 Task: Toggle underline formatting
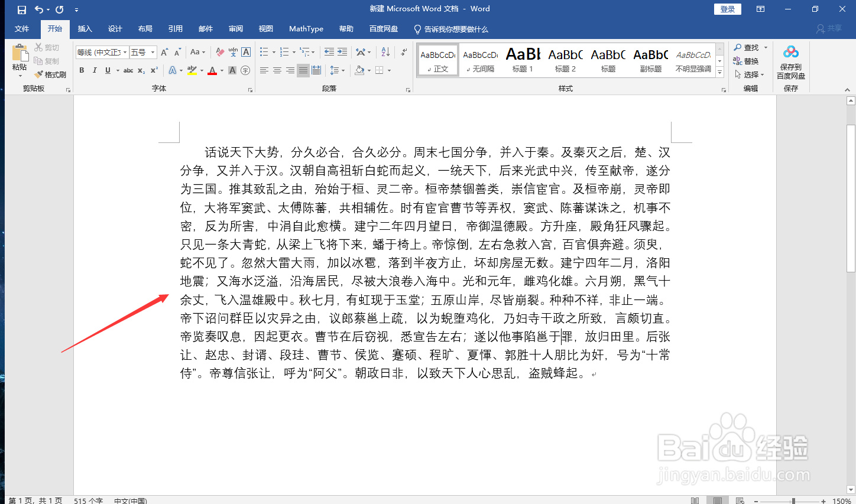pyautogui.click(x=108, y=70)
